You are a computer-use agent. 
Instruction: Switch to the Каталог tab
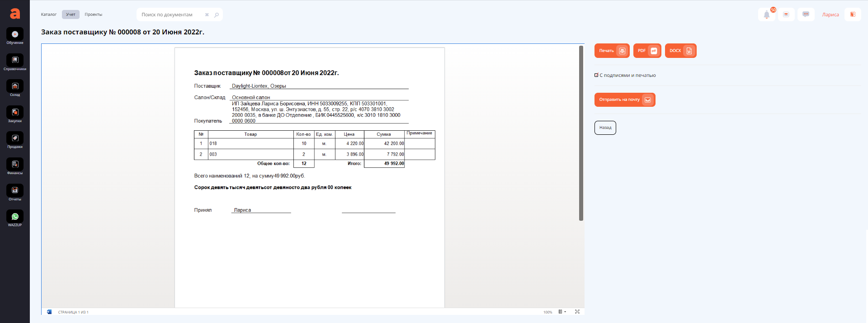point(49,14)
